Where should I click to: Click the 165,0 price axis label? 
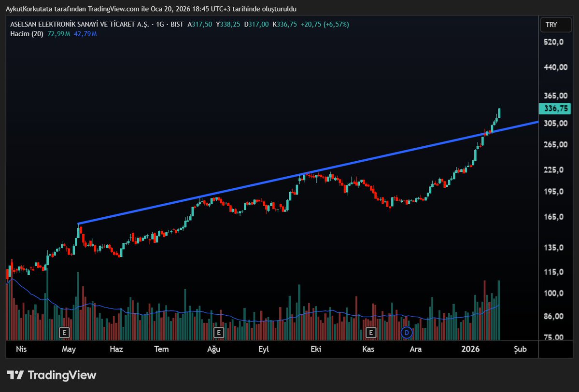[554, 217]
